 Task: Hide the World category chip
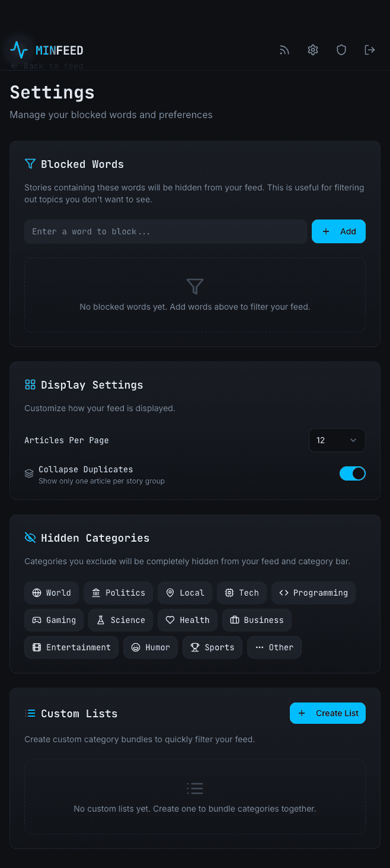tap(51, 592)
